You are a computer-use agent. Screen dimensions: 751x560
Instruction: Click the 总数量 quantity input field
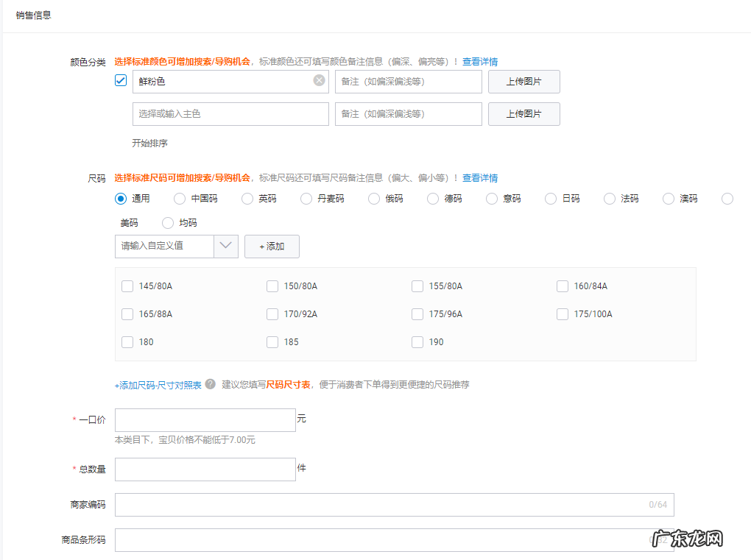click(205, 469)
